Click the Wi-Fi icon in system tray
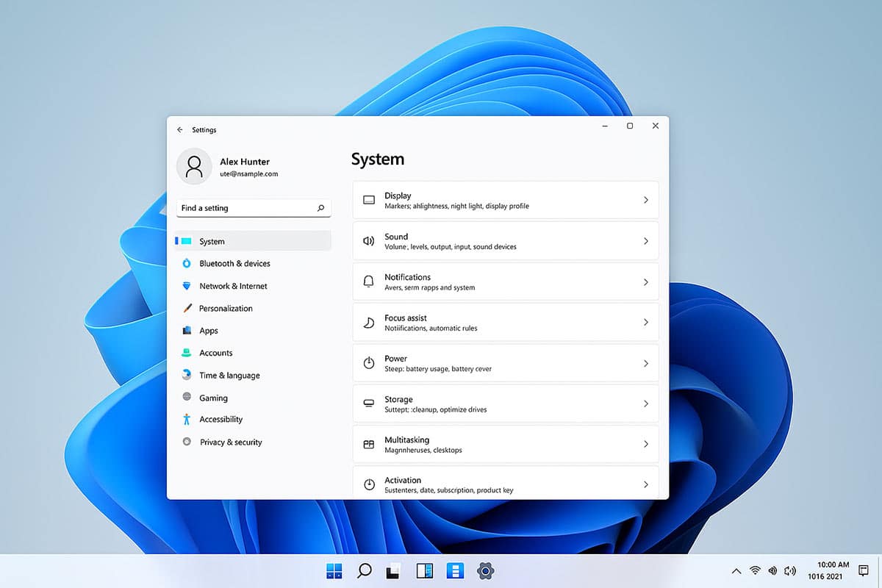 click(x=755, y=570)
